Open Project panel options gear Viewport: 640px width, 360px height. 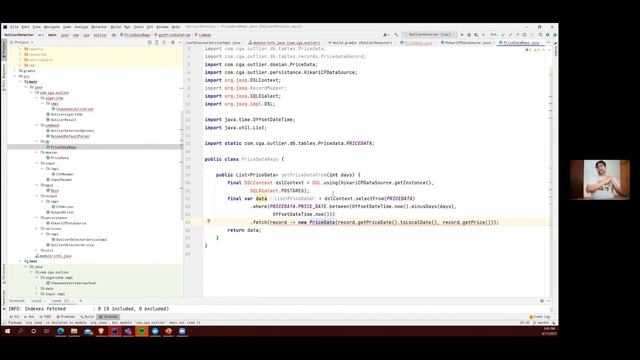pyautogui.click(x=172, y=42)
